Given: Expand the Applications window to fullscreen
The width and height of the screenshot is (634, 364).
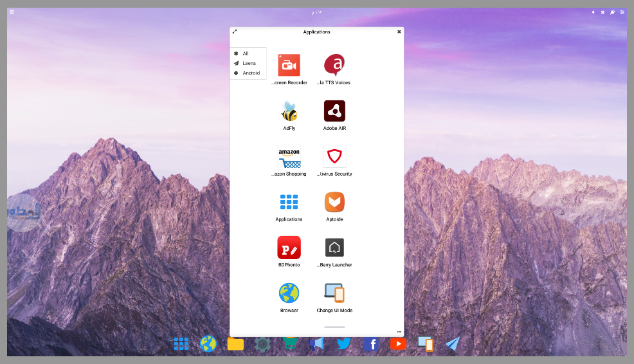Looking at the screenshot, I should [235, 32].
